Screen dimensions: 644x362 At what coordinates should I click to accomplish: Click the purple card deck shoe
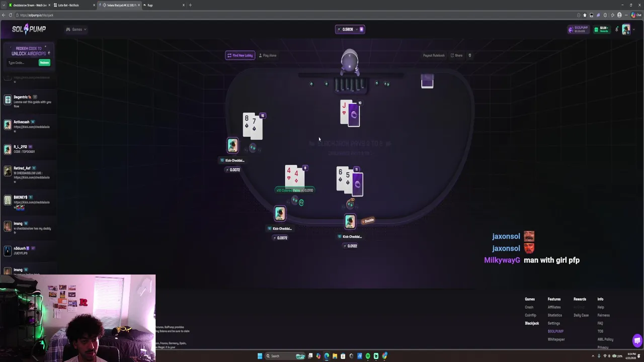pos(427,81)
